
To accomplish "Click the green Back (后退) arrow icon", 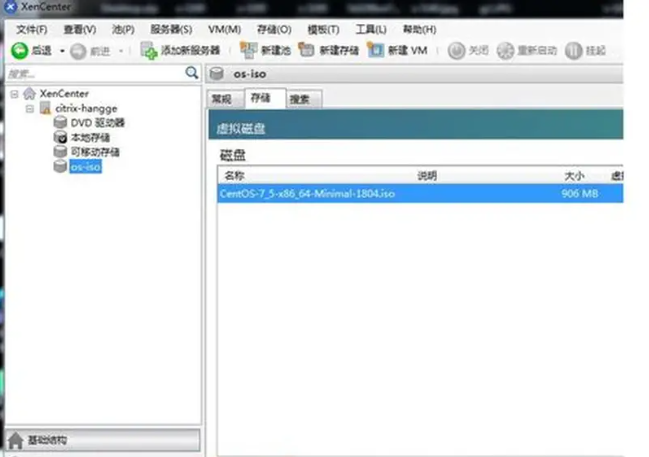I will tap(19, 50).
